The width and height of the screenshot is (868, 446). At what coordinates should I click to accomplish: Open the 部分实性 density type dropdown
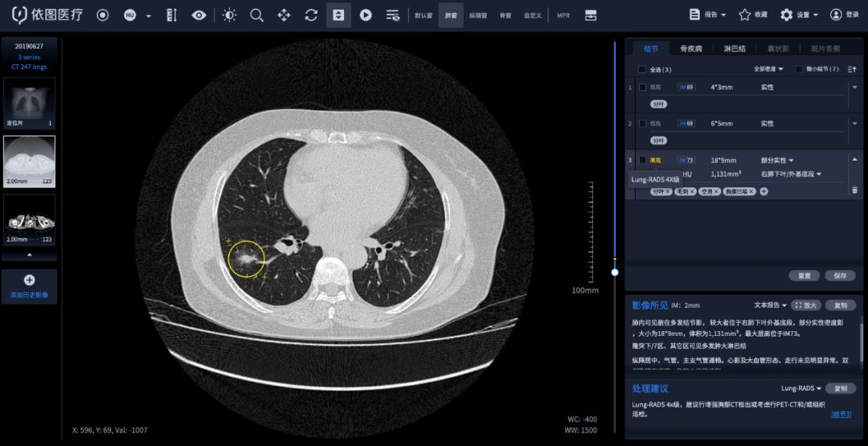(x=777, y=160)
